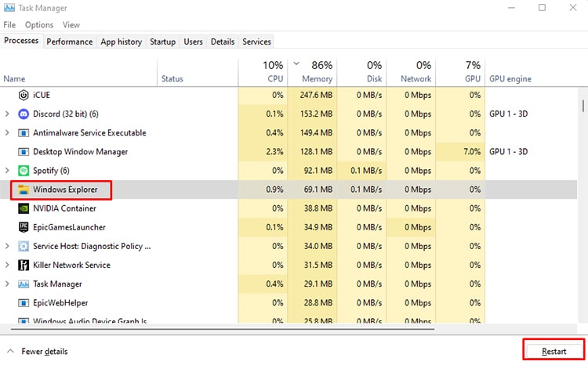This screenshot has width=588, height=365.
Task: Click the Task Manager 29.1 MB value
Action: (x=318, y=284)
